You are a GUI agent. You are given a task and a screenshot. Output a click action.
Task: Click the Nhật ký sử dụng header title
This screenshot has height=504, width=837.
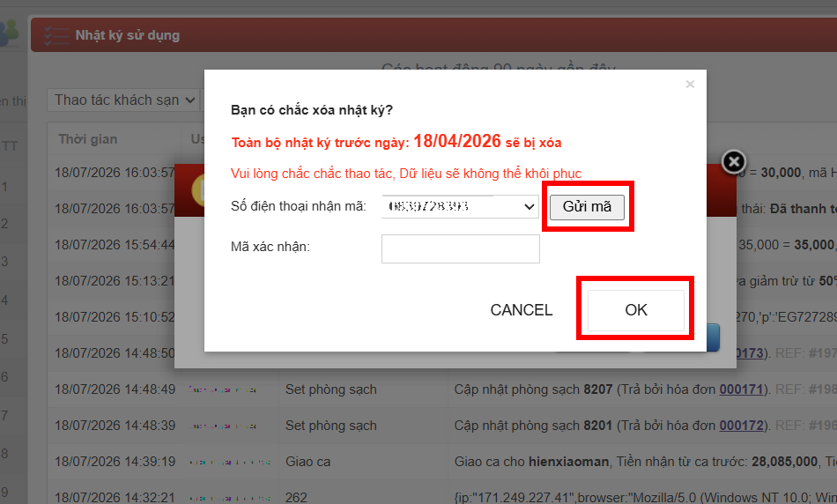(x=128, y=36)
